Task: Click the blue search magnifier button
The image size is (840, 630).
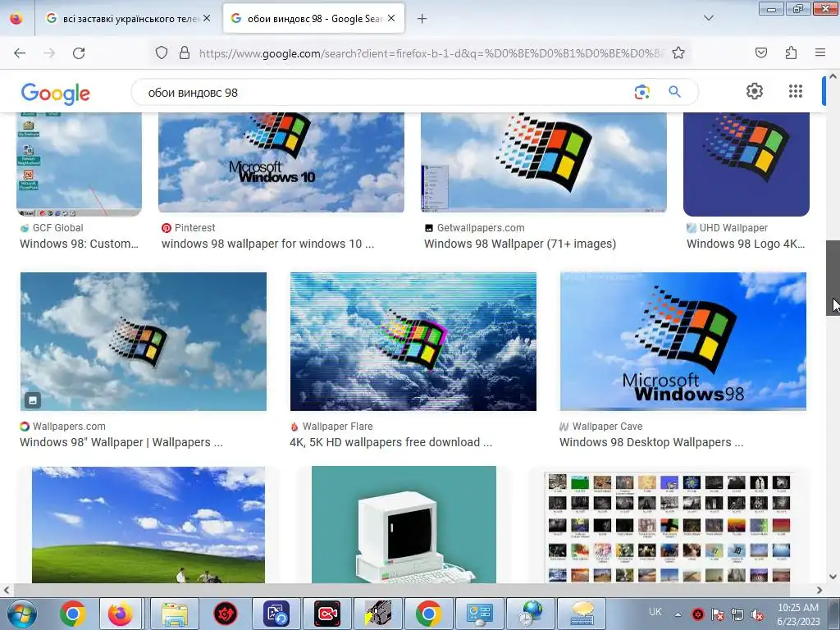Action: [x=674, y=92]
